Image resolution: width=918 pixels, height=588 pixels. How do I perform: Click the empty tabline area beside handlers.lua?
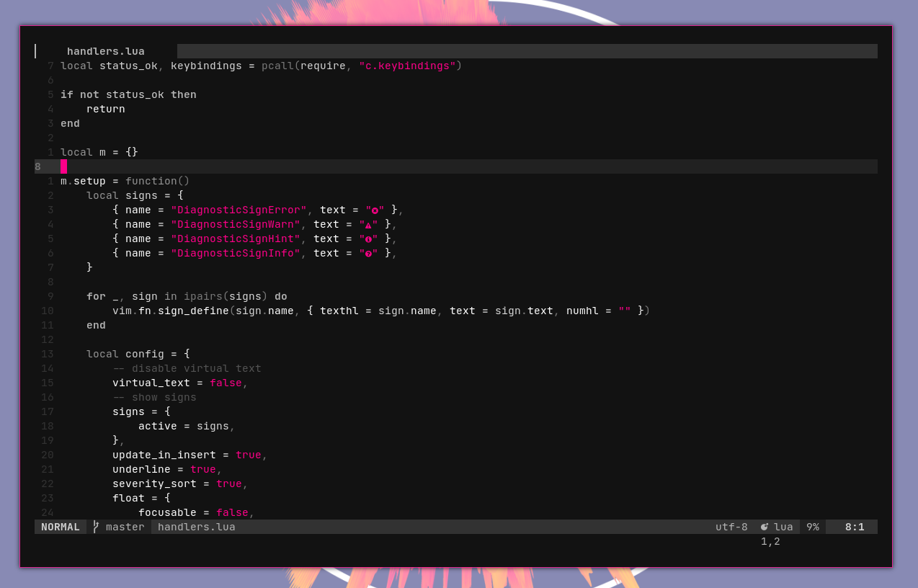526,51
